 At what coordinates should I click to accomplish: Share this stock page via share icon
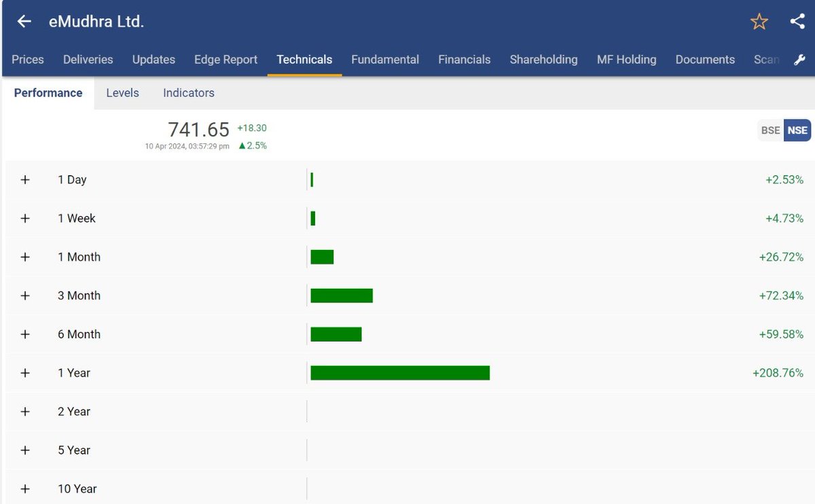[797, 22]
